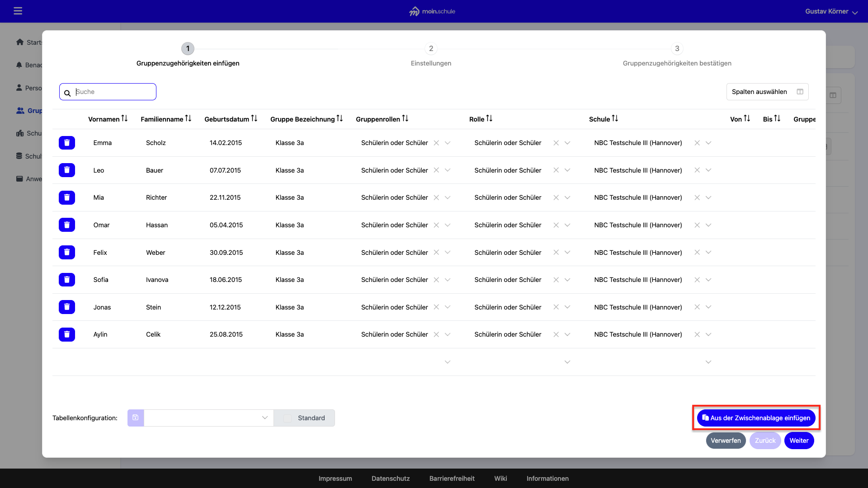This screenshot has width=868, height=488.
Task: Expand Schule dropdown for Aylin
Action: [708, 334]
